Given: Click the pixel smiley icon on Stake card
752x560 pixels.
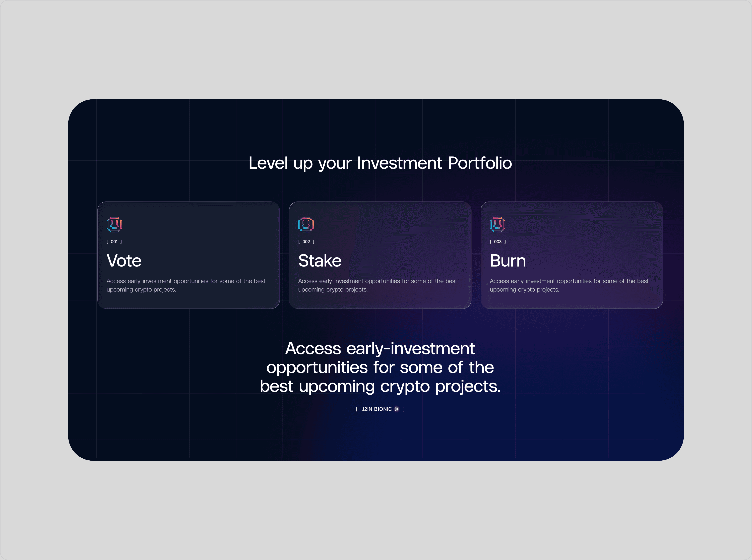Looking at the screenshot, I should pyautogui.click(x=306, y=224).
